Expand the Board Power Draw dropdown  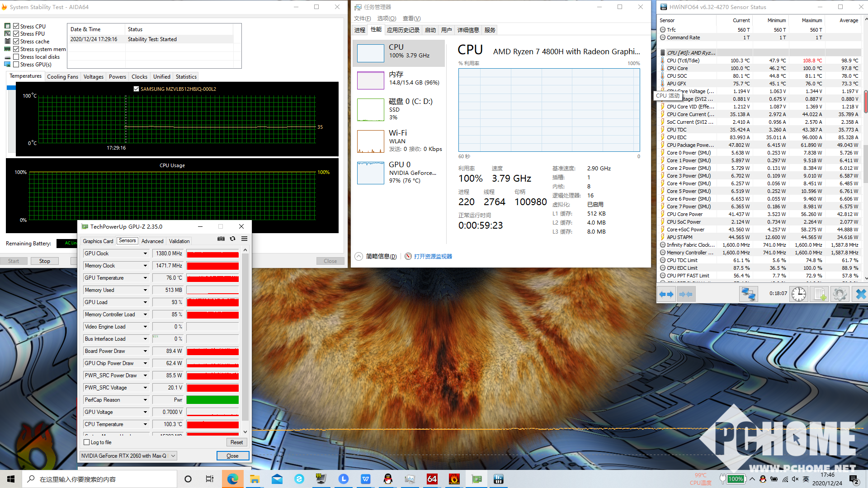pyautogui.click(x=145, y=351)
